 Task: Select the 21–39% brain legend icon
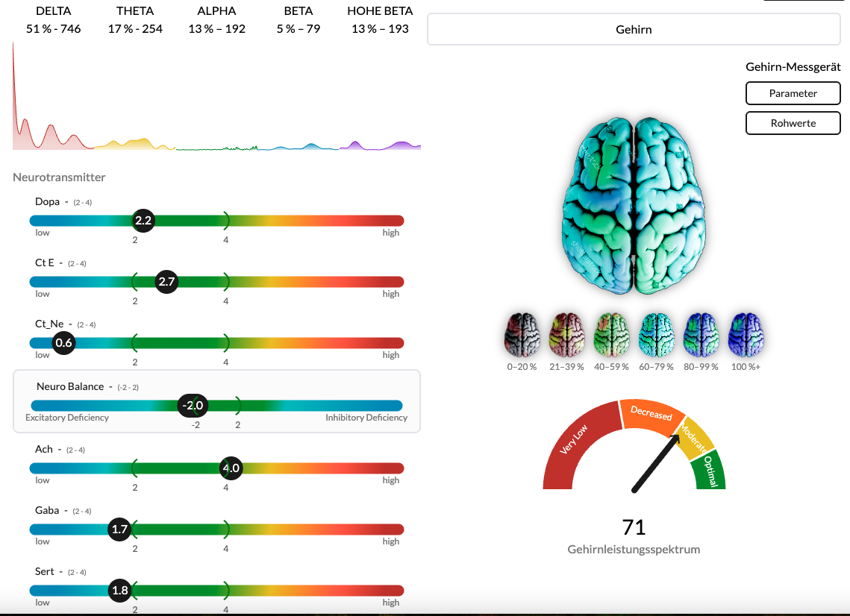point(567,333)
